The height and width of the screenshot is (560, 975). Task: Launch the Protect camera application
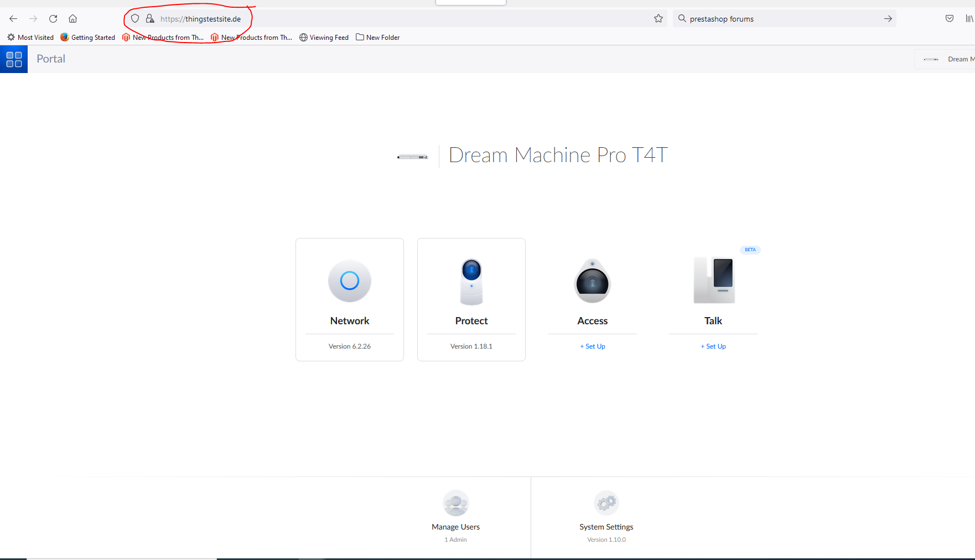coord(471,282)
